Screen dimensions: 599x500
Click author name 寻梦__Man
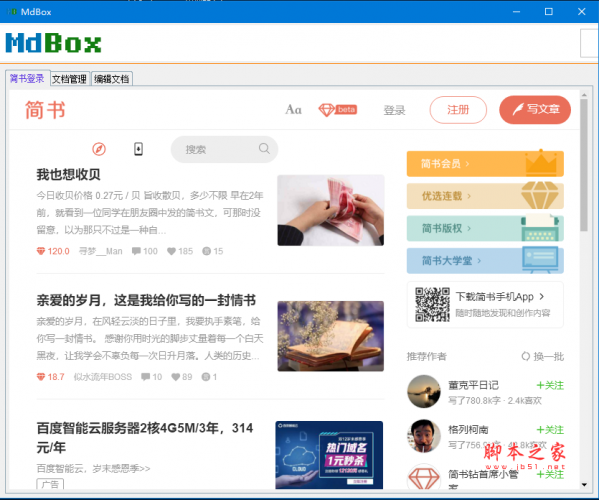(100, 251)
